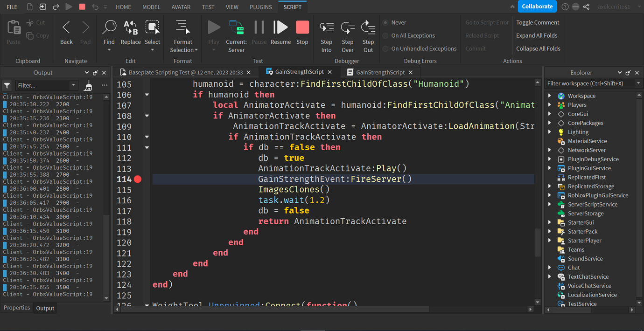Viewport: 644px width, 331px height.
Task: Switch to the MODEL ribbon tab
Action: pos(151,7)
